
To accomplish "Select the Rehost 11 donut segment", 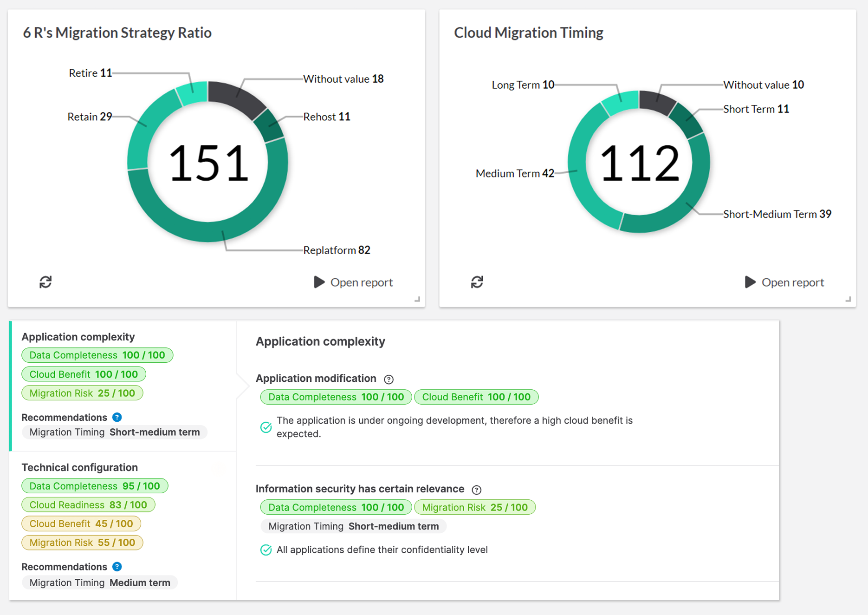I will [269, 125].
